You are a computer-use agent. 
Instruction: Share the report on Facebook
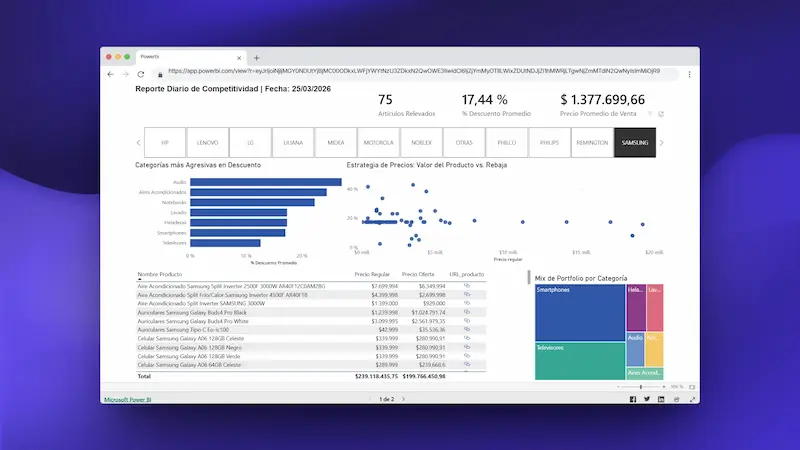(632, 399)
